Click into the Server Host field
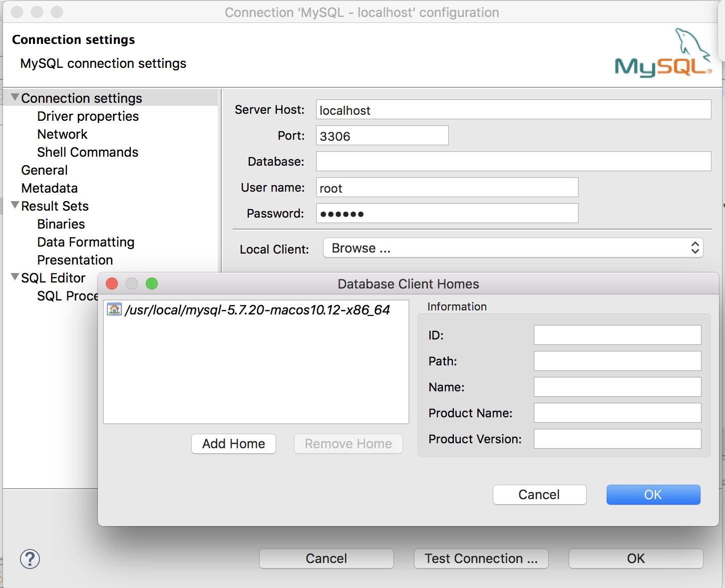 point(513,109)
